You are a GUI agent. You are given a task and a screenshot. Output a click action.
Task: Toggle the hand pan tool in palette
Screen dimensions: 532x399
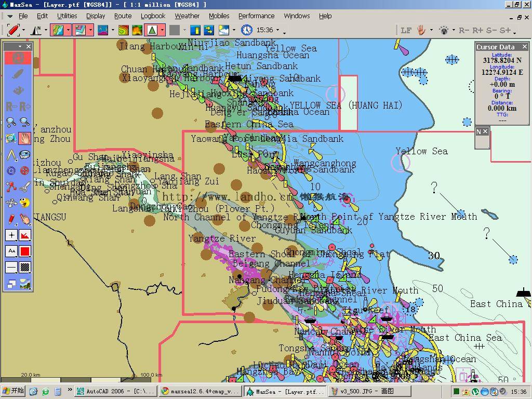point(25,138)
